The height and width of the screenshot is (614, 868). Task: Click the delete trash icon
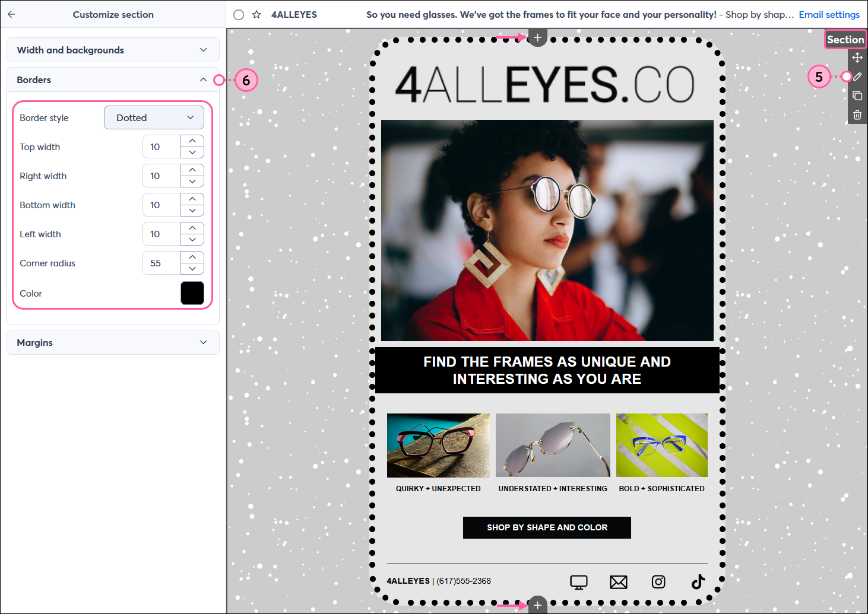point(857,114)
